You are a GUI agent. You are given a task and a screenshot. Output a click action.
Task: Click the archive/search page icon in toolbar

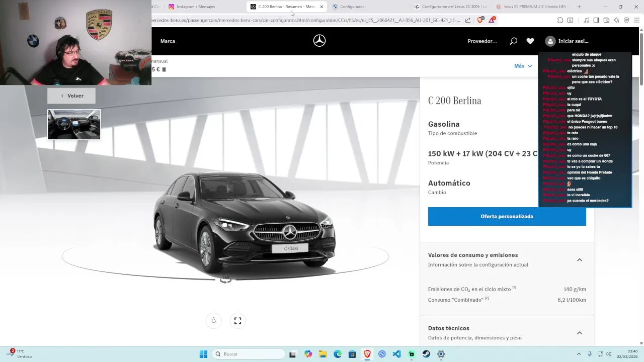pyautogui.click(x=570, y=20)
